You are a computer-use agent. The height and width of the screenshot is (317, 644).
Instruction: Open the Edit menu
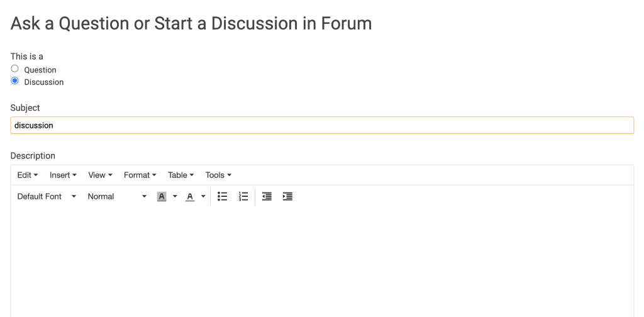(x=28, y=175)
